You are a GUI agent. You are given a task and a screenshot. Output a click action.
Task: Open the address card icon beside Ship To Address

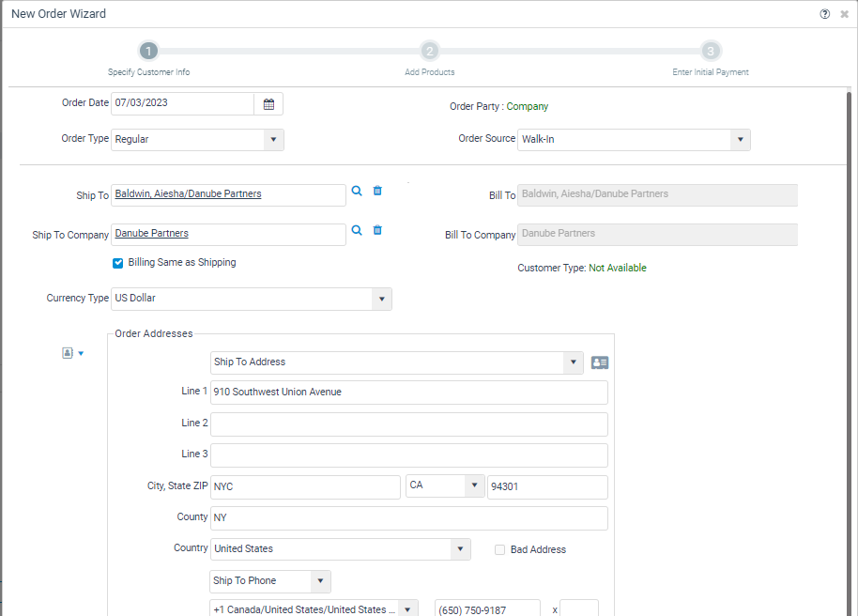(x=600, y=362)
